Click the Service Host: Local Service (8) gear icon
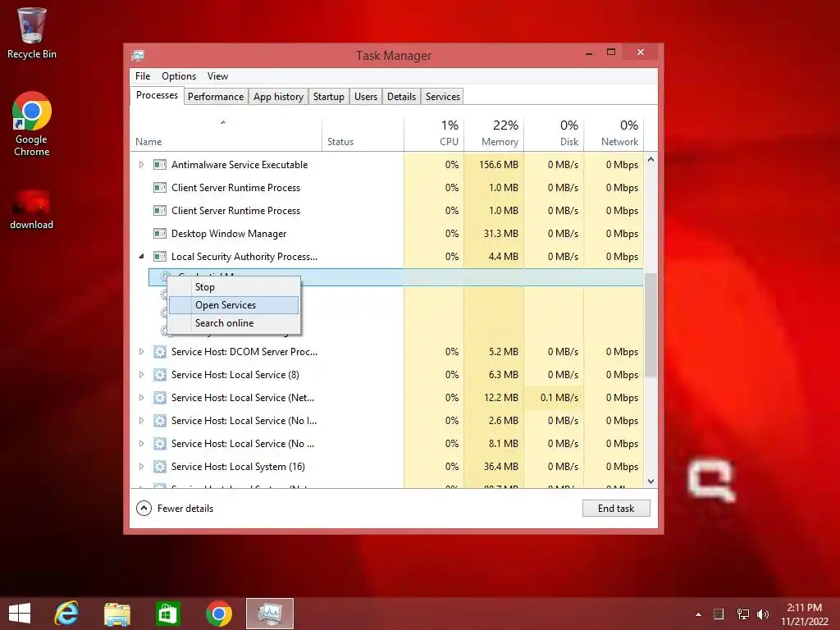 click(160, 375)
